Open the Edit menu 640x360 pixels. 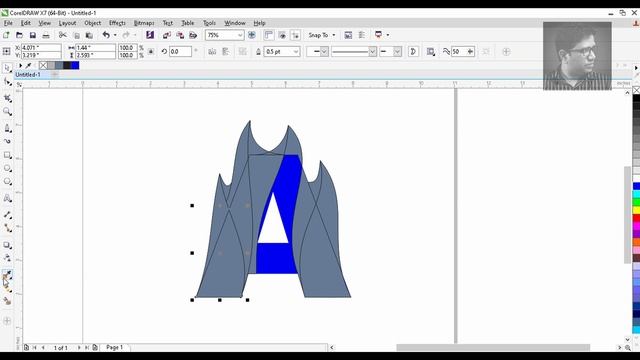[x=26, y=23]
